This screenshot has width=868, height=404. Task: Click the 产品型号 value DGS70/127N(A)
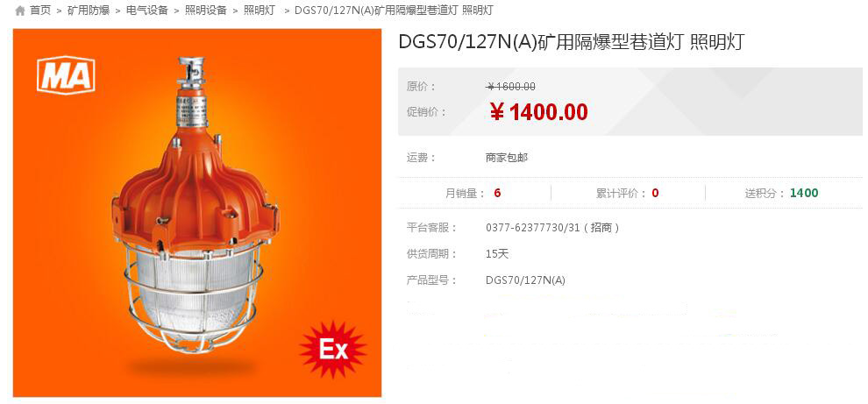coord(525,280)
